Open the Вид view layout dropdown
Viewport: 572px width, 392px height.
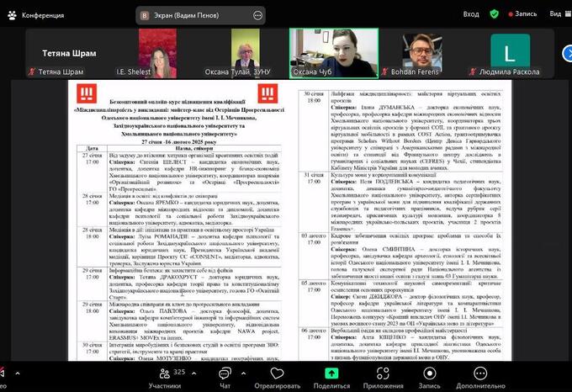click(x=556, y=13)
